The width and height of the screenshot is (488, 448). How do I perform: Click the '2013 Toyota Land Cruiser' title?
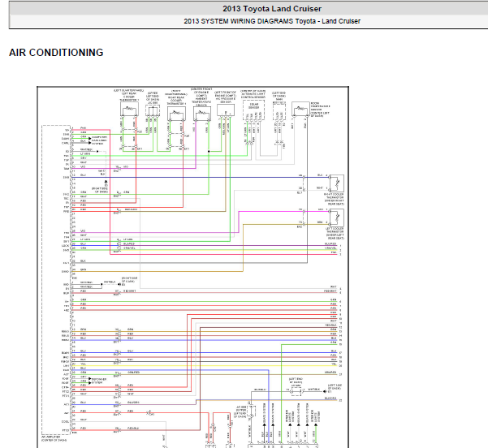coord(272,9)
